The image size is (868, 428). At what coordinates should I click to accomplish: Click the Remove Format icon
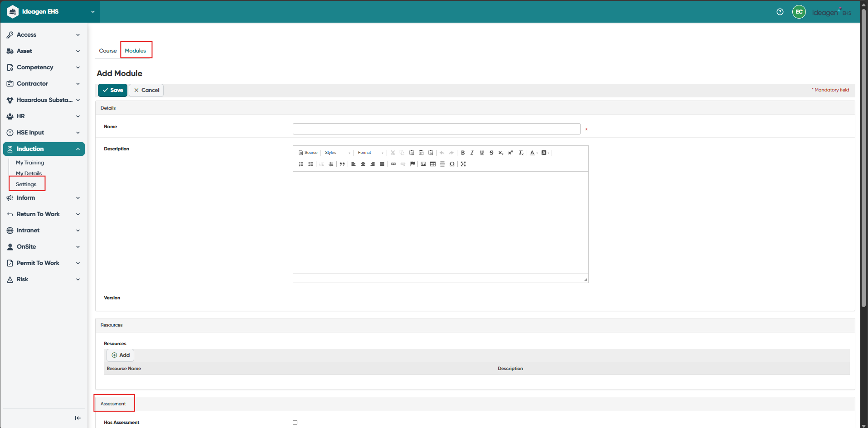coord(521,153)
